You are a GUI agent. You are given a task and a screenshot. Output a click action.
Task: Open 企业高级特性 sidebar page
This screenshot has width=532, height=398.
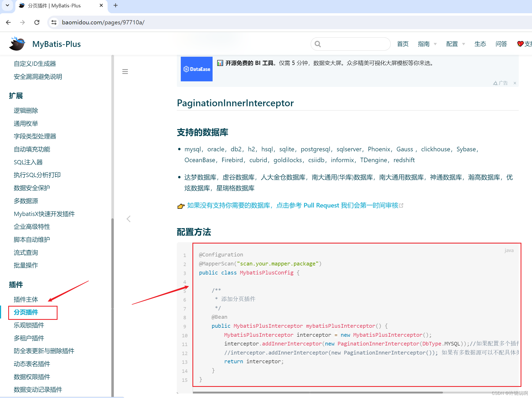[32, 227]
